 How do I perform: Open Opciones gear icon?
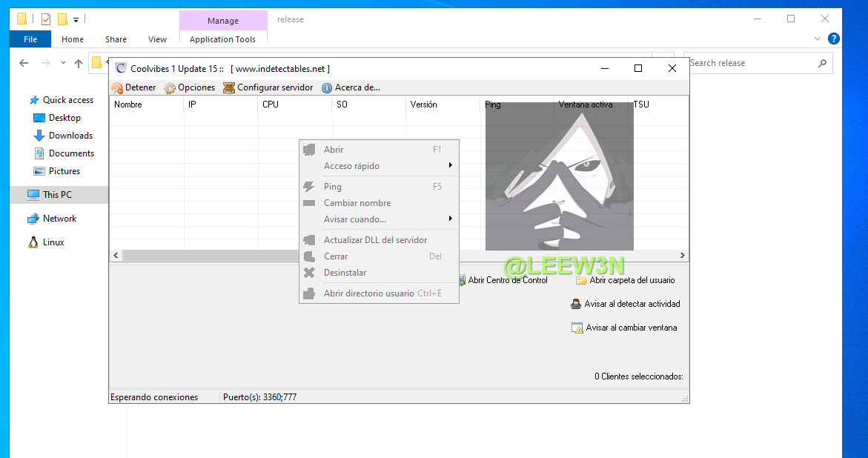pos(170,87)
